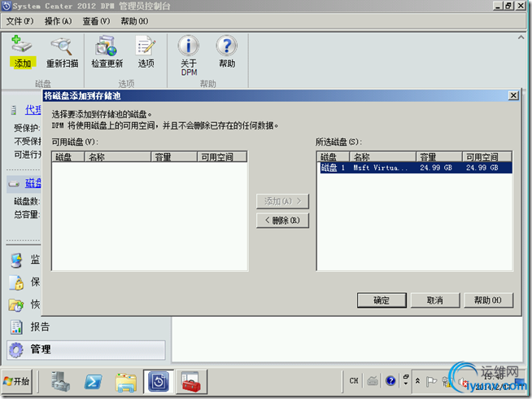Viewport: 532px width, 399px height.
Task: Click the 容量 column header in 可用磁盘 list
Action: (174, 157)
